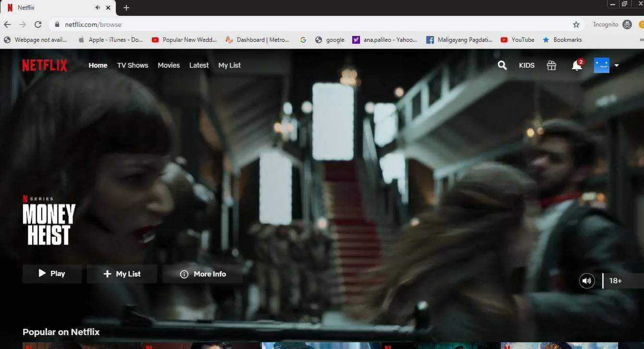Viewport: 644px width, 349px height.
Task: Close the Netflix browser tab
Action: tap(108, 8)
